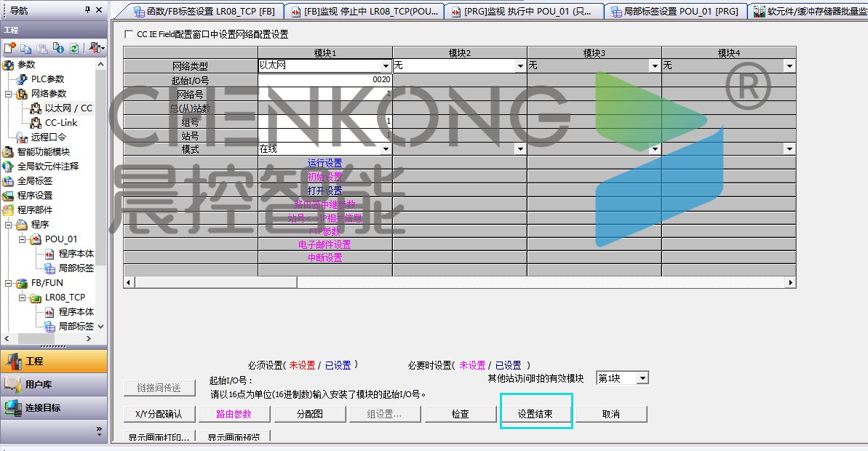
Task: Click the 智能功能模块 icon
Action: pos(8,151)
